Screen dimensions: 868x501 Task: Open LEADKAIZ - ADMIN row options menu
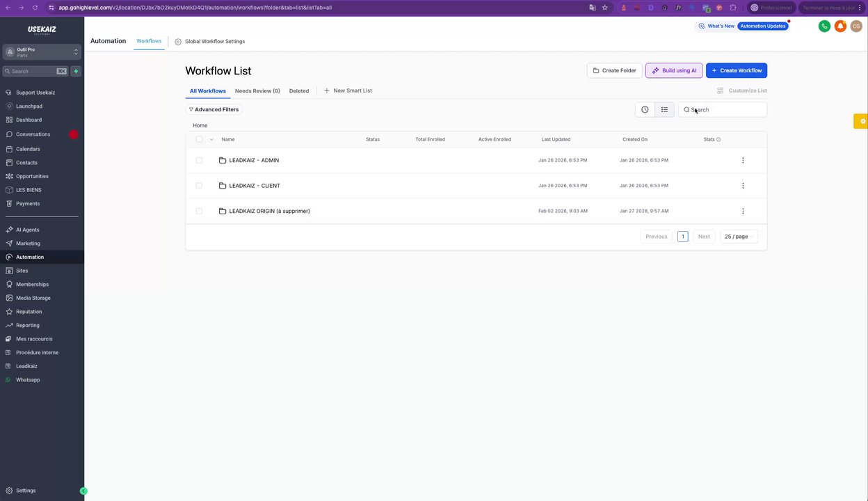coord(743,160)
